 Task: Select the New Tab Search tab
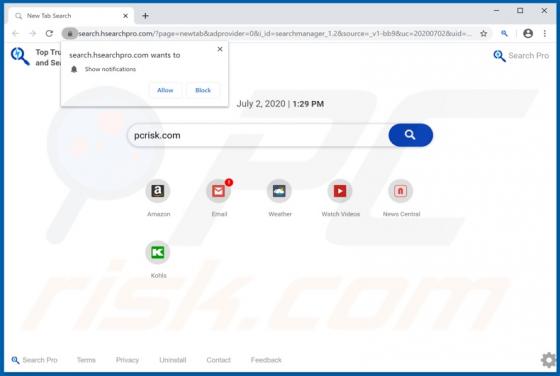(x=71, y=16)
